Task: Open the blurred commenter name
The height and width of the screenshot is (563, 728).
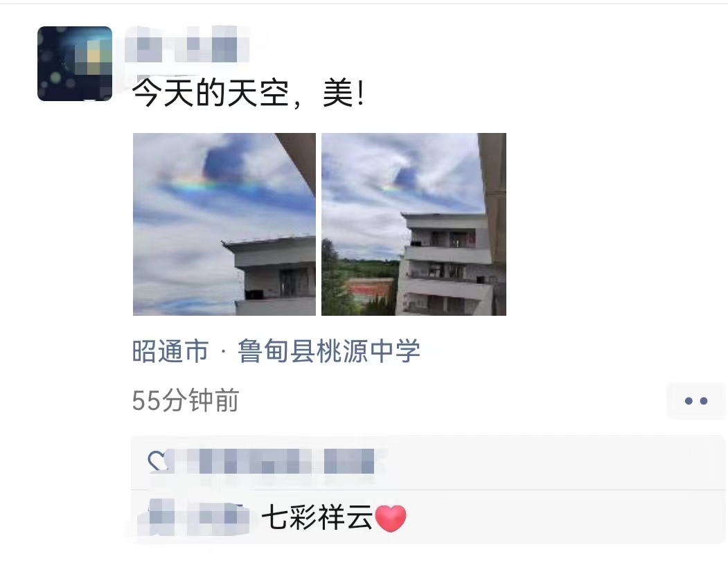Action: coord(194,517)
